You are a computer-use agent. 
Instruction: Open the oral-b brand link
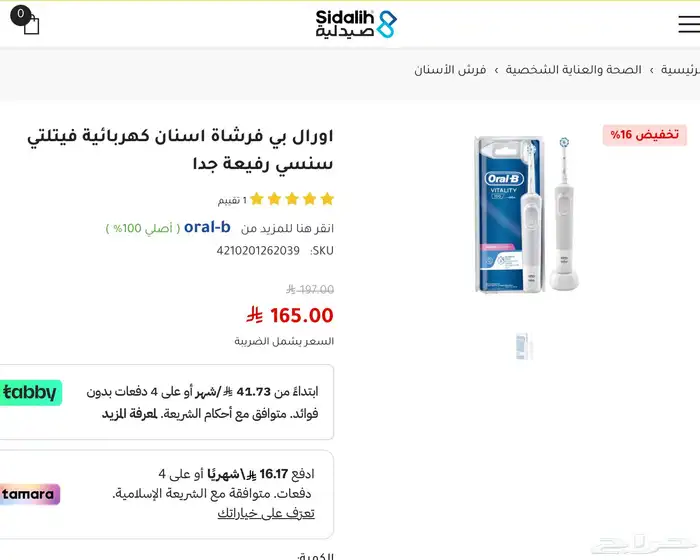point(207,227)
